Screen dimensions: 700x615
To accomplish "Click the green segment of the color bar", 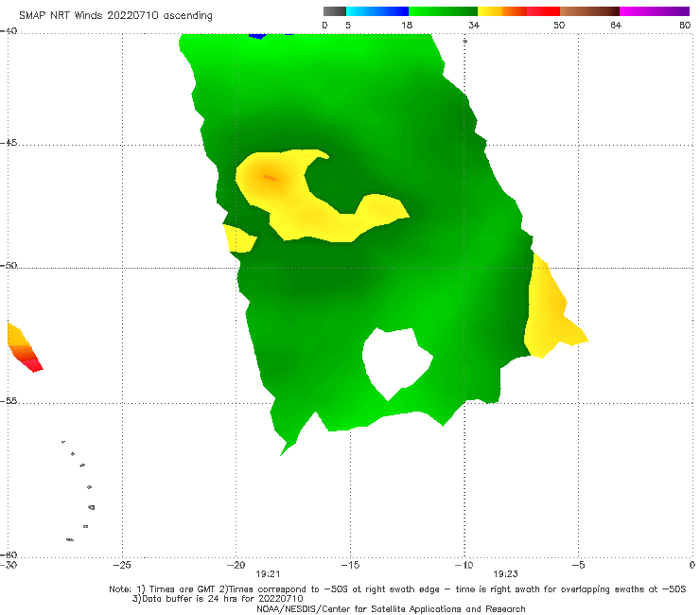I will click(443, 11).
